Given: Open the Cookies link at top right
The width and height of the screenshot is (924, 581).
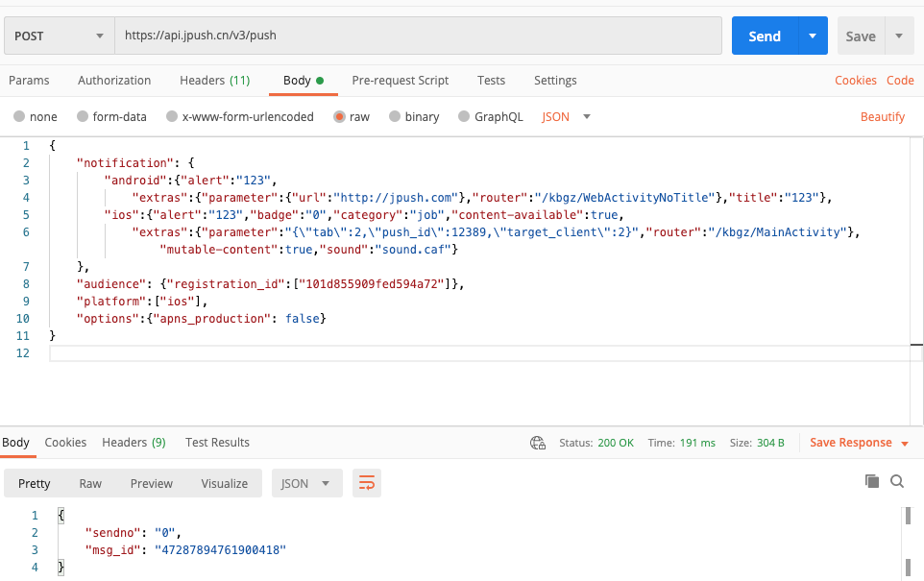Looking at the screenshot, I should pyautogui.click(x=855, y=81).
